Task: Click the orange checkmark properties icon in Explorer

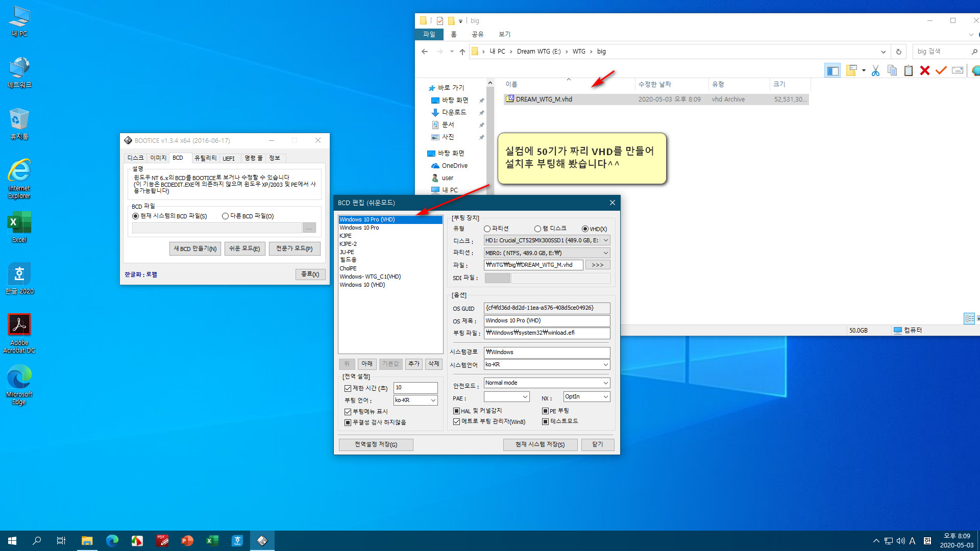Action: [x=941, y=71]
